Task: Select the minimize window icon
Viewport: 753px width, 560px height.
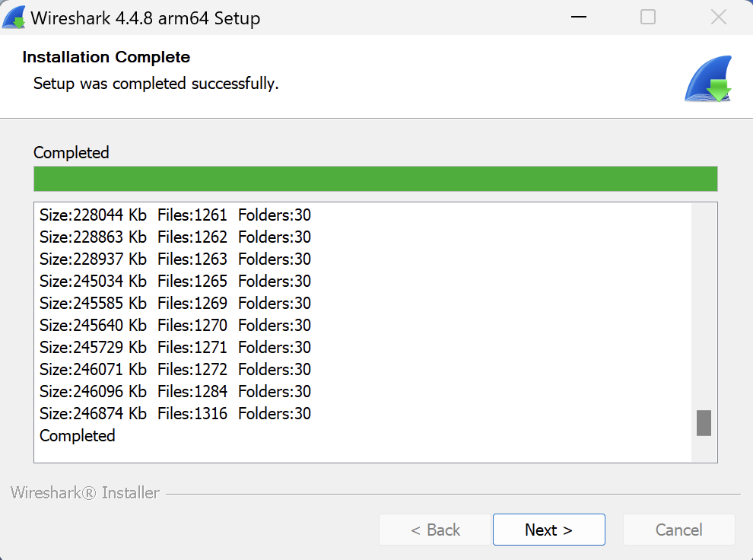Action: click(x=579, y=17)
